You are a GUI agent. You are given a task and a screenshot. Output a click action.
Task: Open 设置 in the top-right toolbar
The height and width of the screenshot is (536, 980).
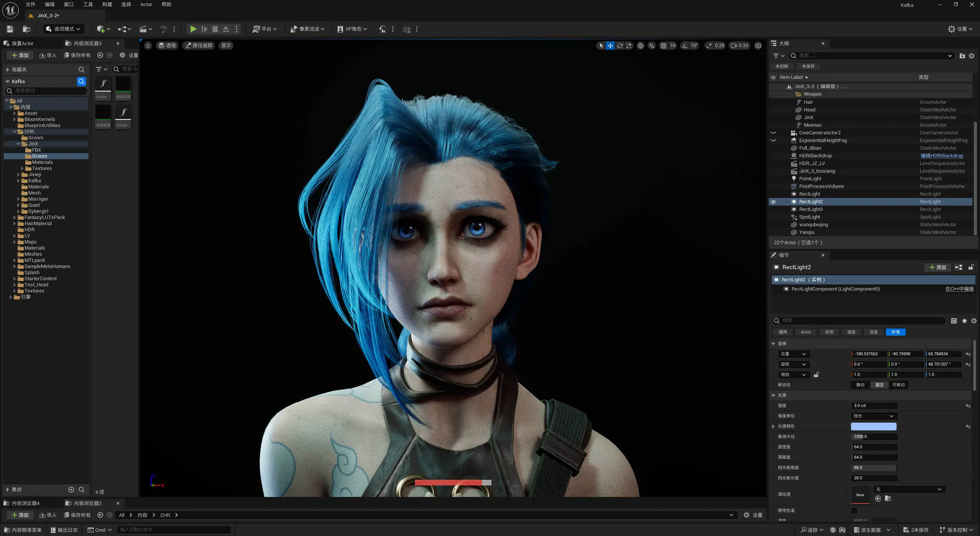coord(960,29)
